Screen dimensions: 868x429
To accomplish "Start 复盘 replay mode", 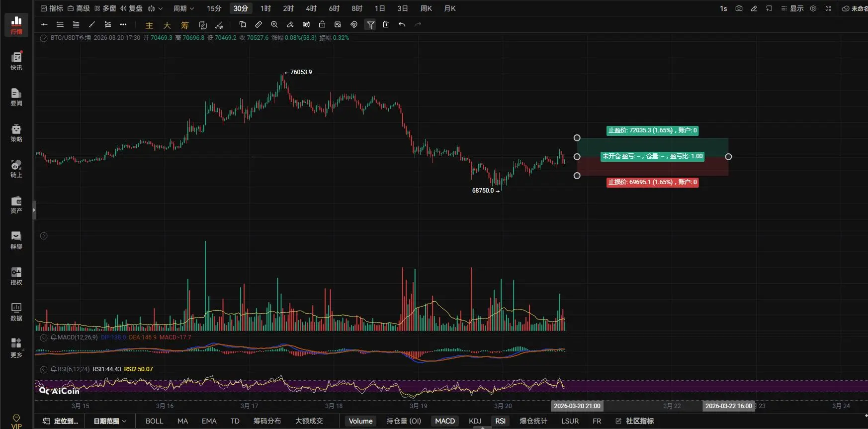I will (x=131, y=8).
